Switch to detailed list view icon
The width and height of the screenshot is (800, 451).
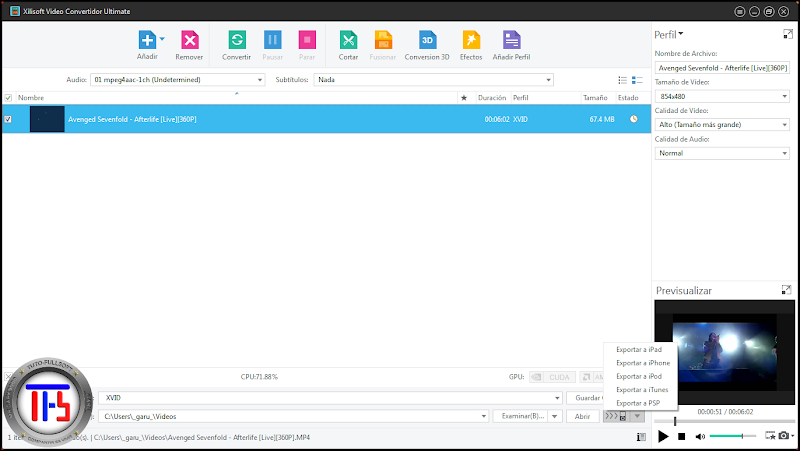pos(637,80)
